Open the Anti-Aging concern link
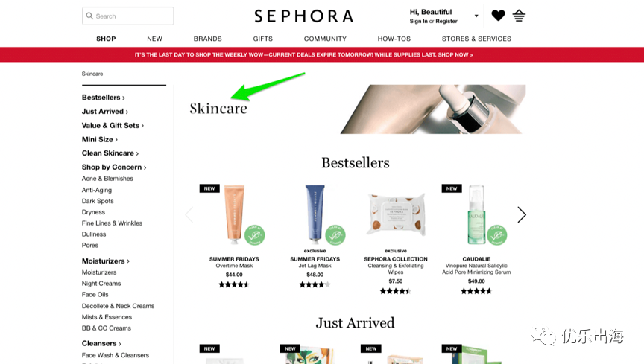The height and width of the screenshot is (364, 644). point(96,190)
